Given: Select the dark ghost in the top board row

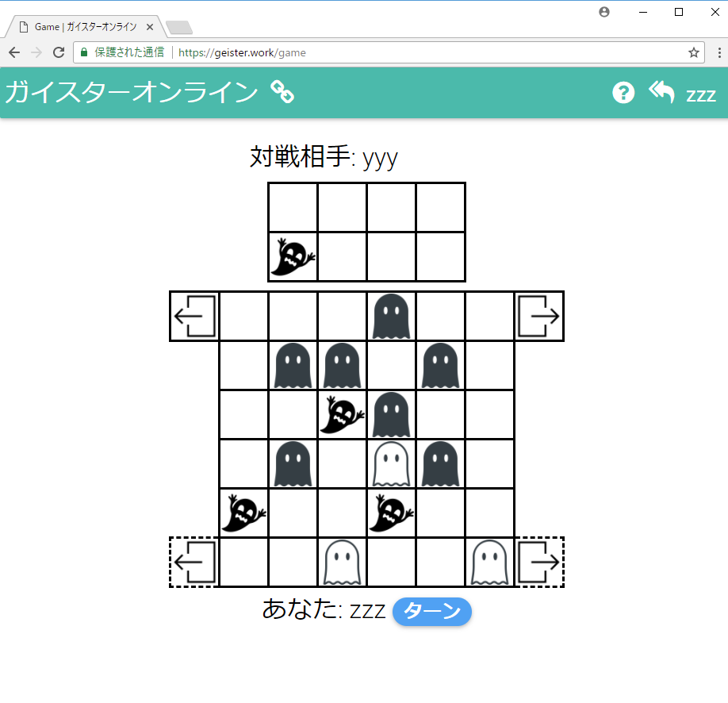Looking at the screenshot, I should (x=392, y=316).
